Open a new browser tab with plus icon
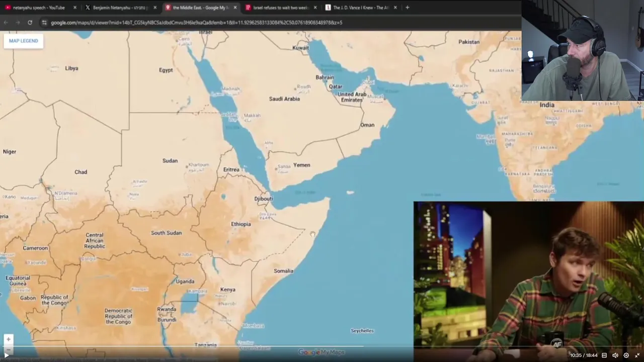 coord(408,8)
